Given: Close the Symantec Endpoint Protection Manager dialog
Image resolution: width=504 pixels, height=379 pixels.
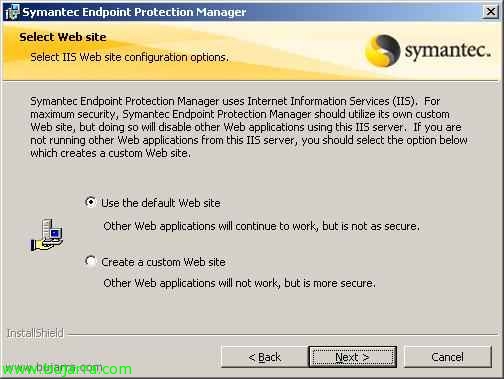Looking at the screenshot, I should coord(490,12).
